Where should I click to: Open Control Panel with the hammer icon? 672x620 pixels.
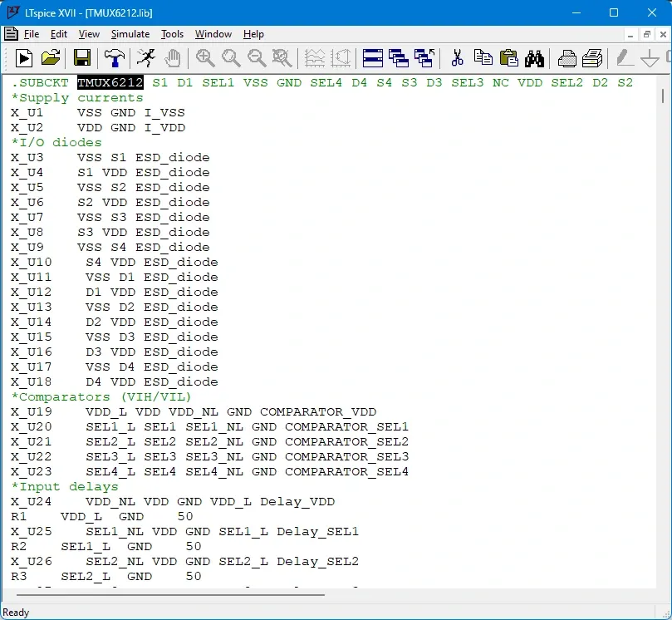pyautogui.click(x=114, y=58)
